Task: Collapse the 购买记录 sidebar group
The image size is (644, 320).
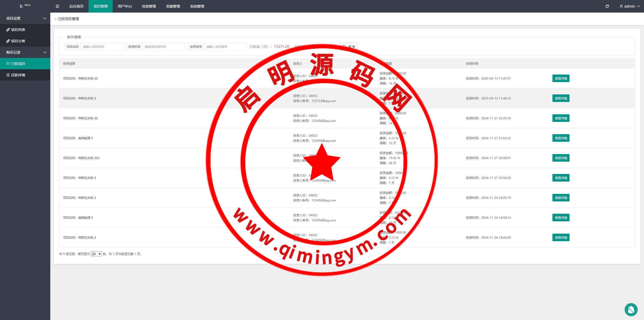Action: 45,52
